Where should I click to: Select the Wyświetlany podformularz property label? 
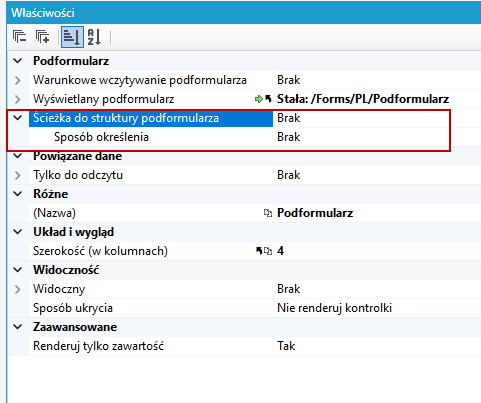tap(103, 99)
